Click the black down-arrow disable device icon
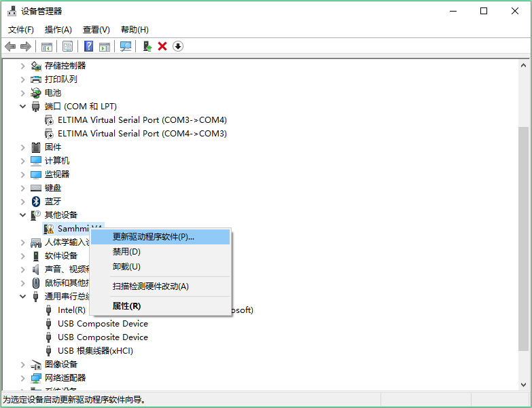Viewport: 532px width, 408px height. pyautogui.click(x=178, y=46)
